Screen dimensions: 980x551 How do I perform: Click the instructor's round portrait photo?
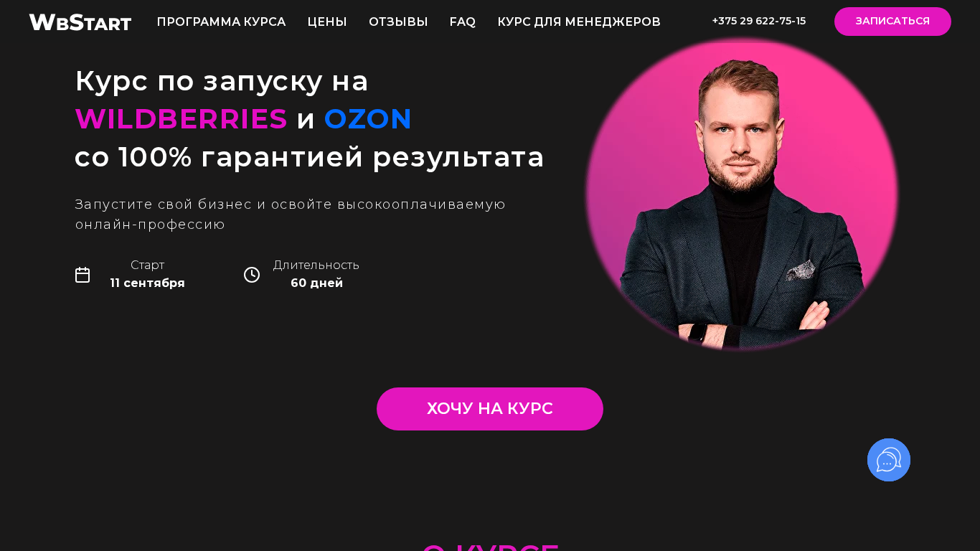click(x=742, y=194)
